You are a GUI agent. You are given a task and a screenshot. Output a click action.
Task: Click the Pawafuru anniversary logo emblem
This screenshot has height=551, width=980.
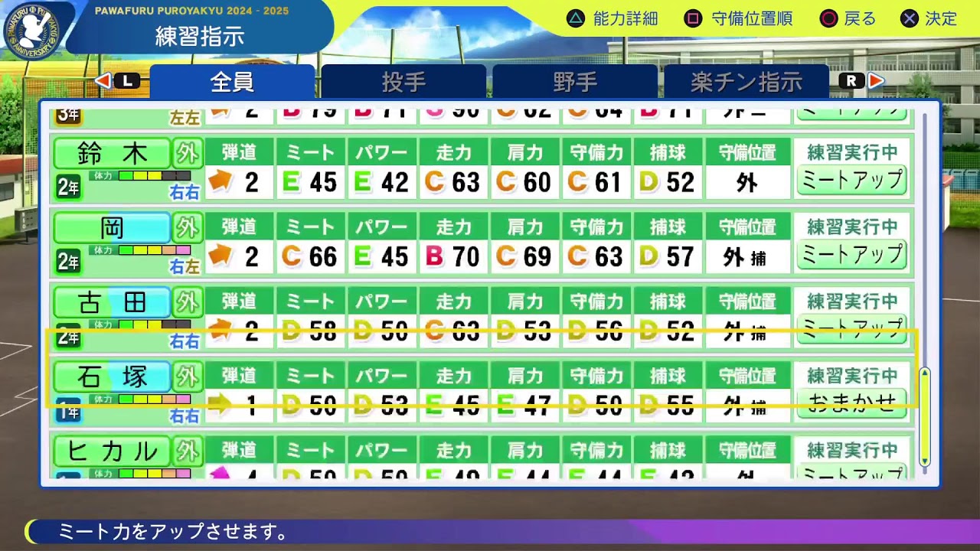click(x=32, y=32)
